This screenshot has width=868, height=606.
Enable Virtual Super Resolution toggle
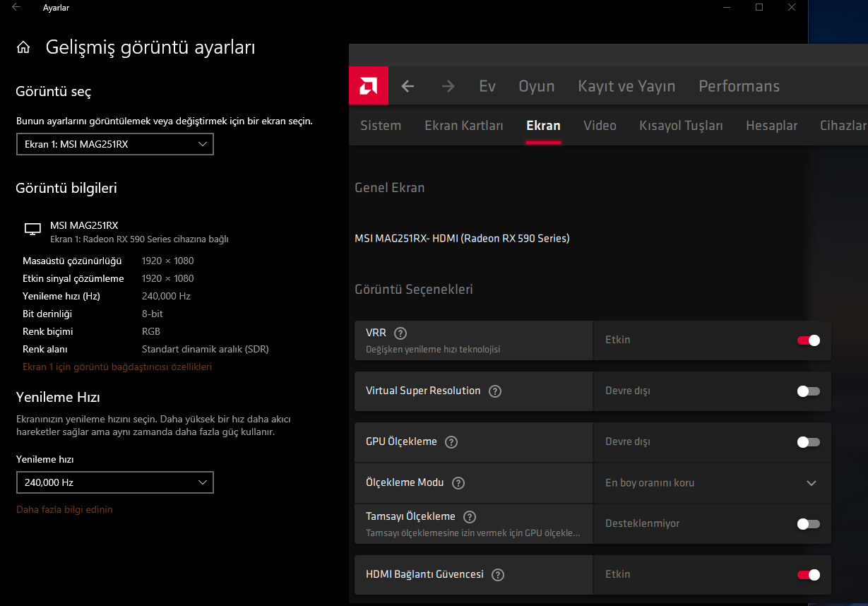808,391
